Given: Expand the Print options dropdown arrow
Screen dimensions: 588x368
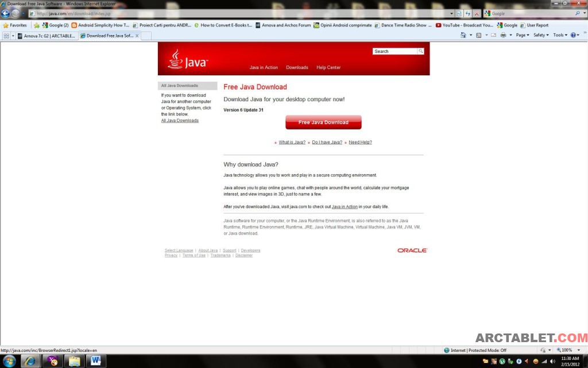Looking at the screenshot, I should point(510,35).
